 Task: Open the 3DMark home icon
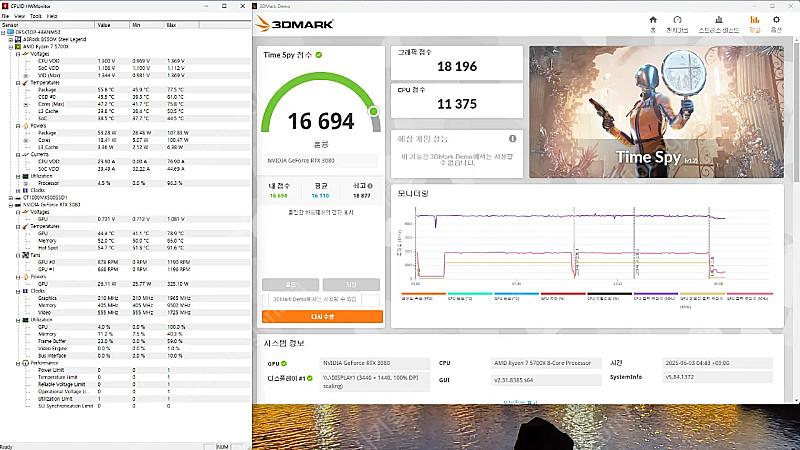653,20
